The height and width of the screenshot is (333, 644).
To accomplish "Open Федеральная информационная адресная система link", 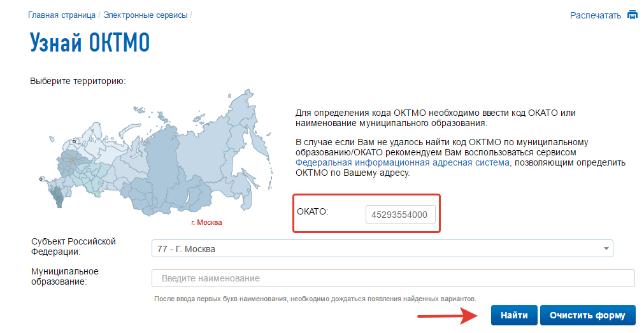I will [x=403, y=162].
